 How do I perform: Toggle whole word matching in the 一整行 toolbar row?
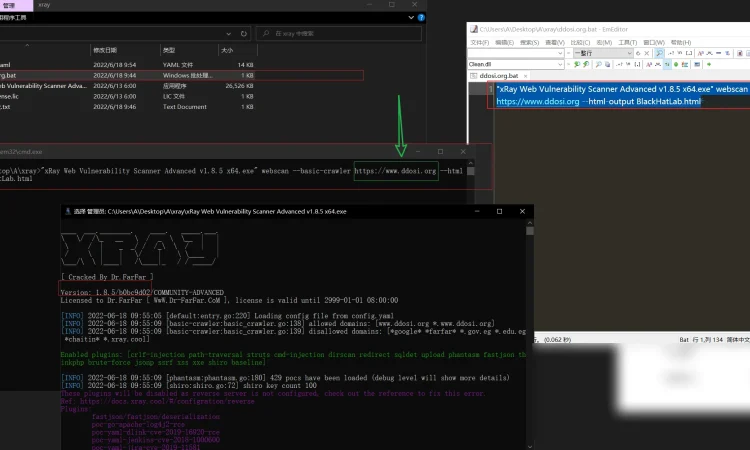(710, 53)
